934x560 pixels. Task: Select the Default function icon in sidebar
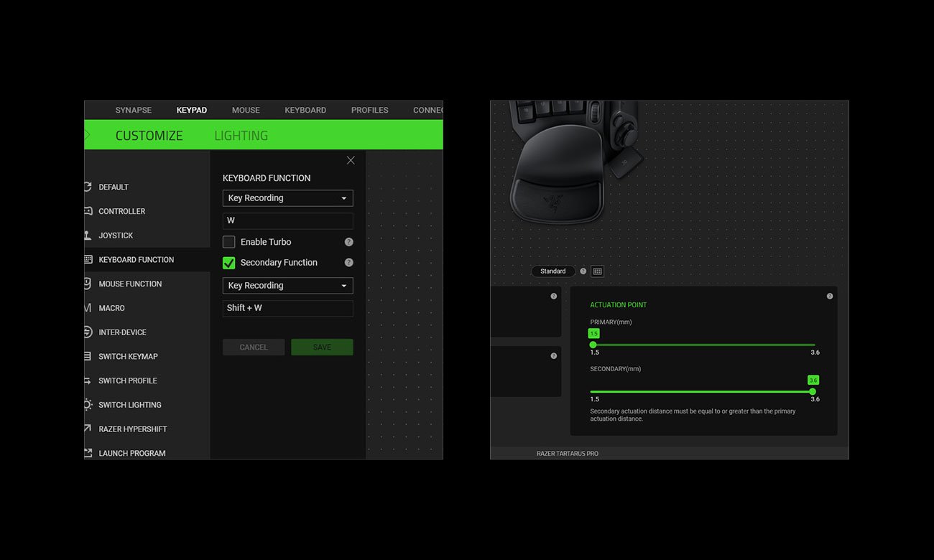click(x=88, y=187)
